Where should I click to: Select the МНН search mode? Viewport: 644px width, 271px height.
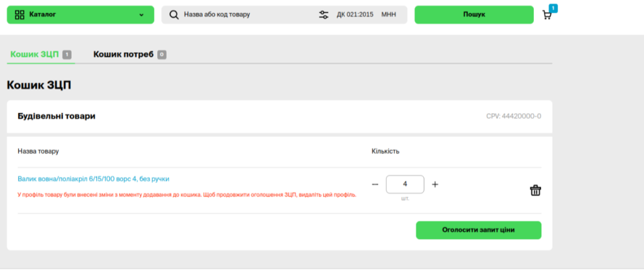[x=389, y=14]
